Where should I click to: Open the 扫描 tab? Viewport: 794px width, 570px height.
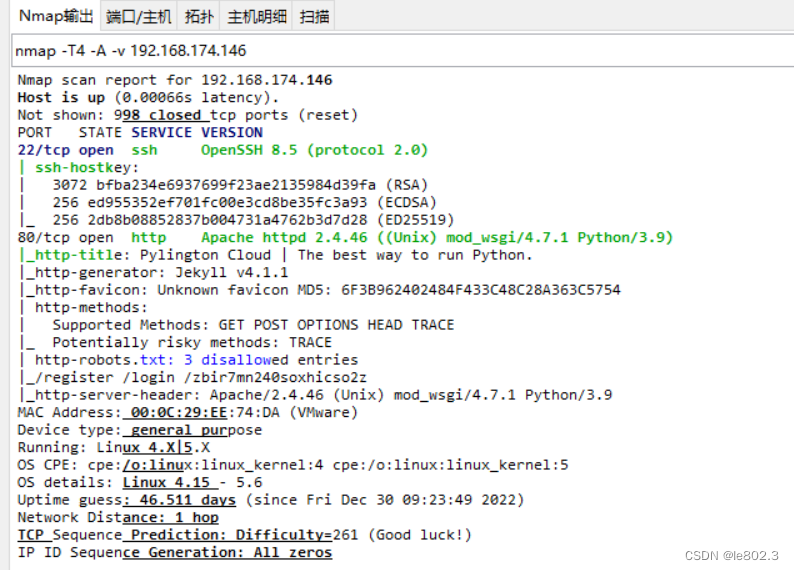pyautogui.click(x=314, y=17)
